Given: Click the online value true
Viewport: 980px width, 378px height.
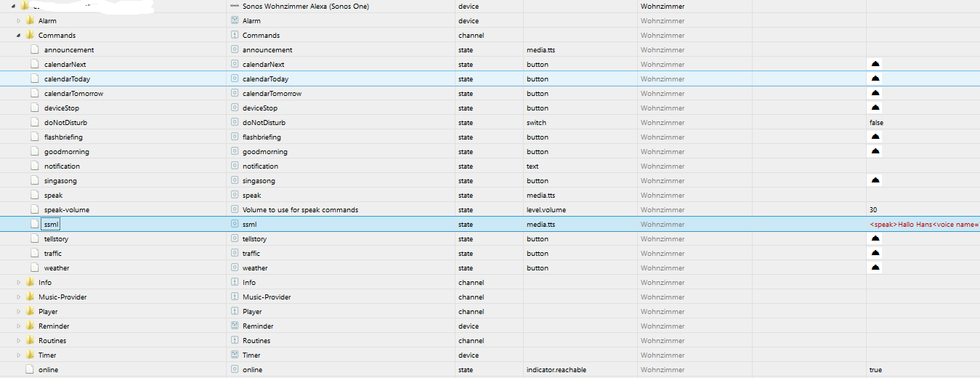Looking at the screenshot, I should click(875, 369).
